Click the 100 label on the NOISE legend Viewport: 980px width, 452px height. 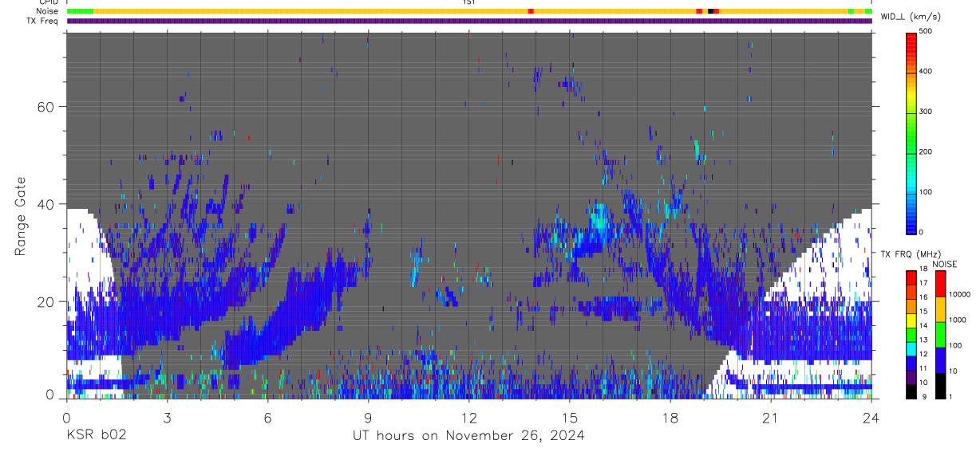pos(954,346)
